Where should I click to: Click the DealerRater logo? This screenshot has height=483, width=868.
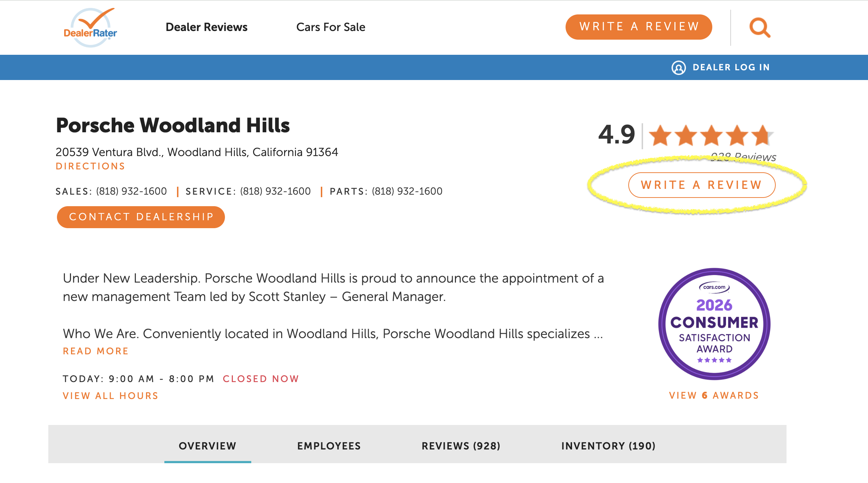coord(90,27)
